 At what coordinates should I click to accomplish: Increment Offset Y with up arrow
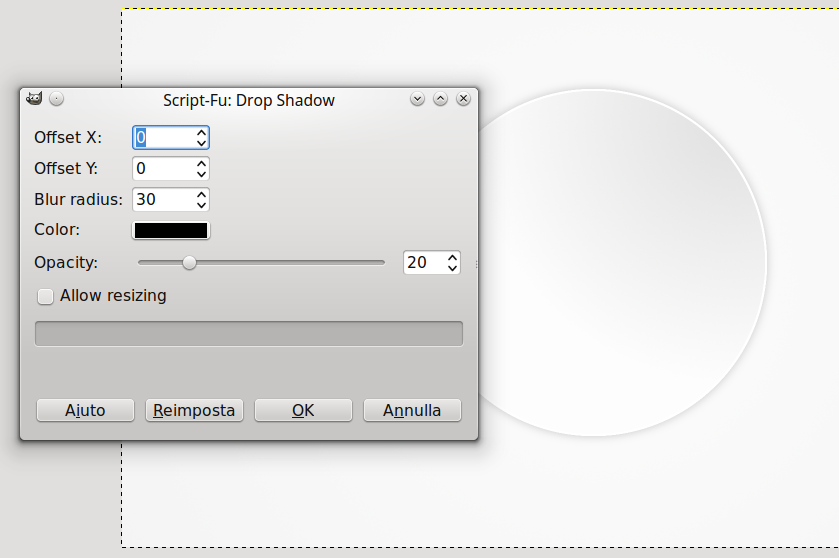click(201, 164)
